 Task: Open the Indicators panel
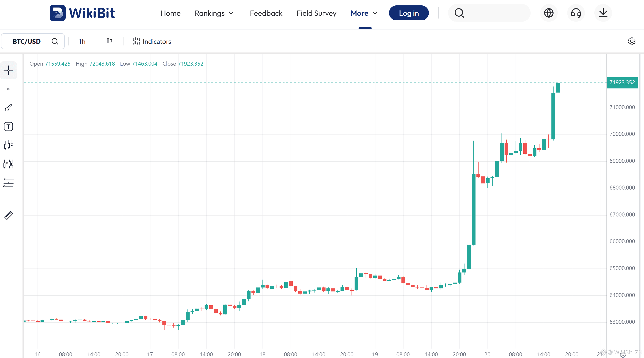pyautogui.click(x=152, y=41)
